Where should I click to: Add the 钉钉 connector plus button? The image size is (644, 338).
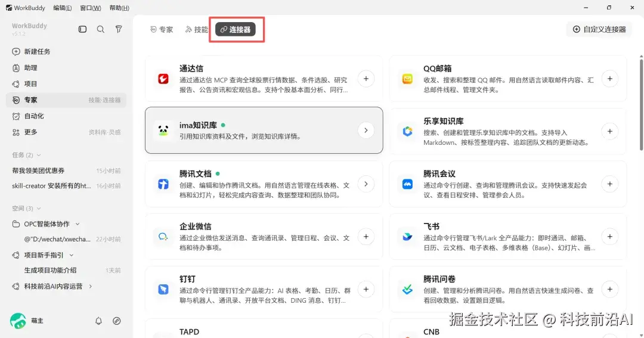[x=366, y=289]
